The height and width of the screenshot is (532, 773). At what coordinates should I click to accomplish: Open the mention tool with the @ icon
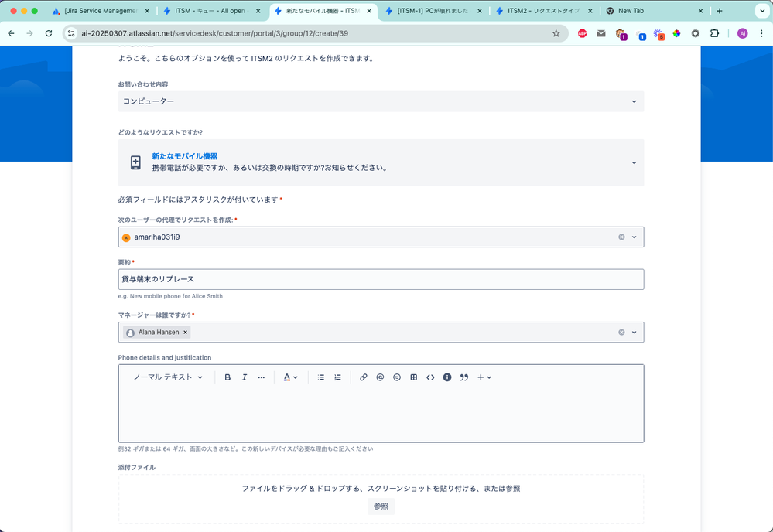pyautogui.click(x=380, y=377)
